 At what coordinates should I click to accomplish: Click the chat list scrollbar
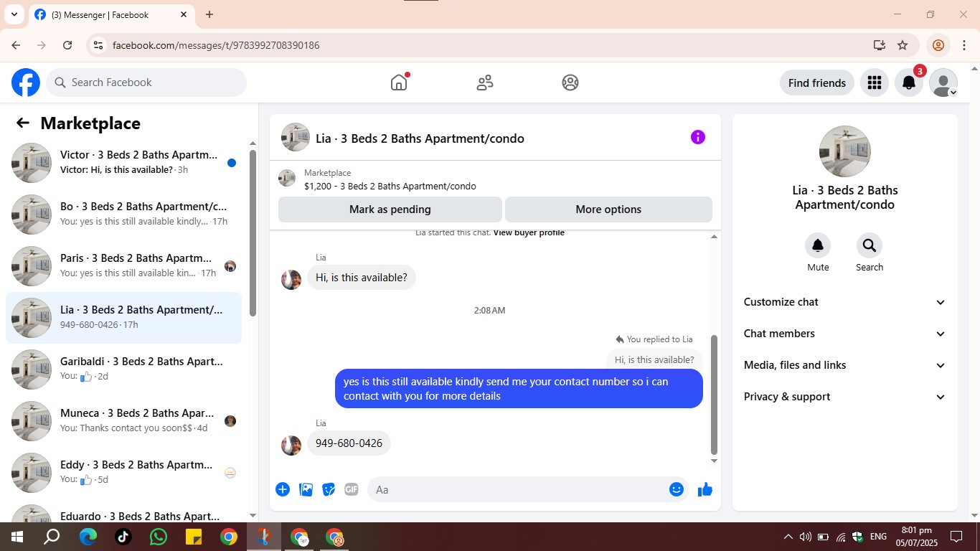pos(253,232)
